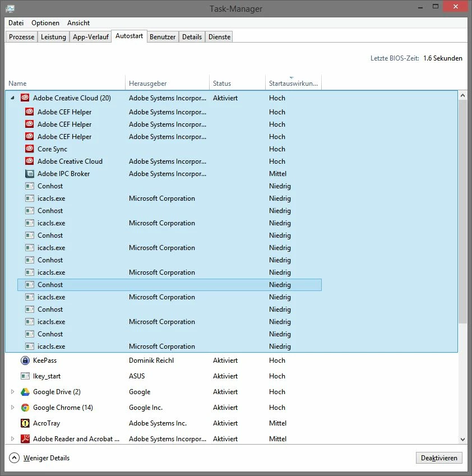Image resolution: width=472 pixels, height=476 pixels.
Task: Click the 1.6 Sekunden BIOS time value
Action: pos(442,58)
